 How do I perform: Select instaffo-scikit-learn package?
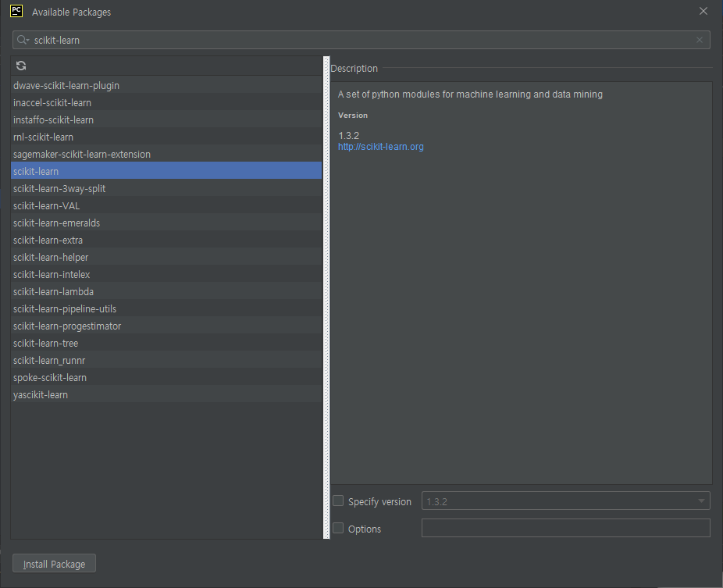coord(166,120)
